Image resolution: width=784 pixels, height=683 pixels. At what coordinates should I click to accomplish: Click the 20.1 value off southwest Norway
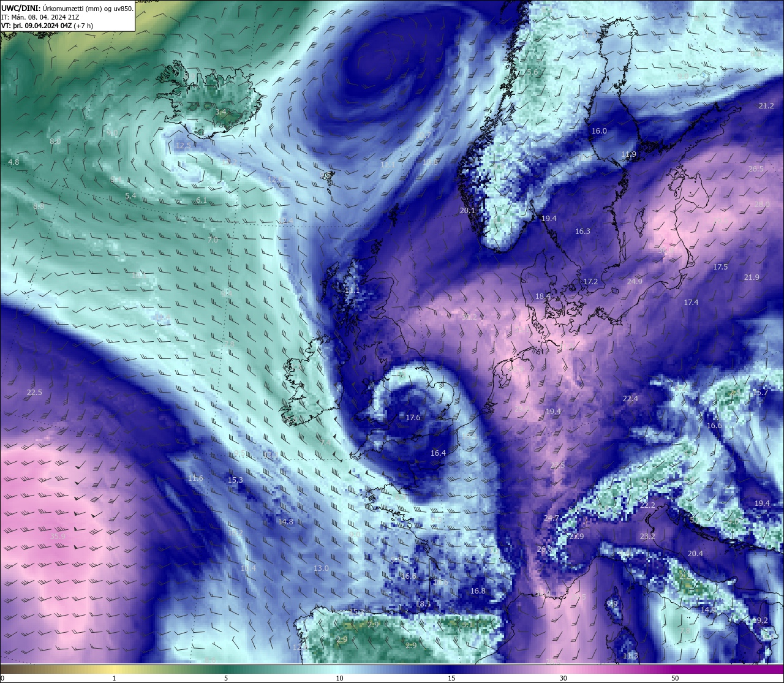click(x=467, y=211)
